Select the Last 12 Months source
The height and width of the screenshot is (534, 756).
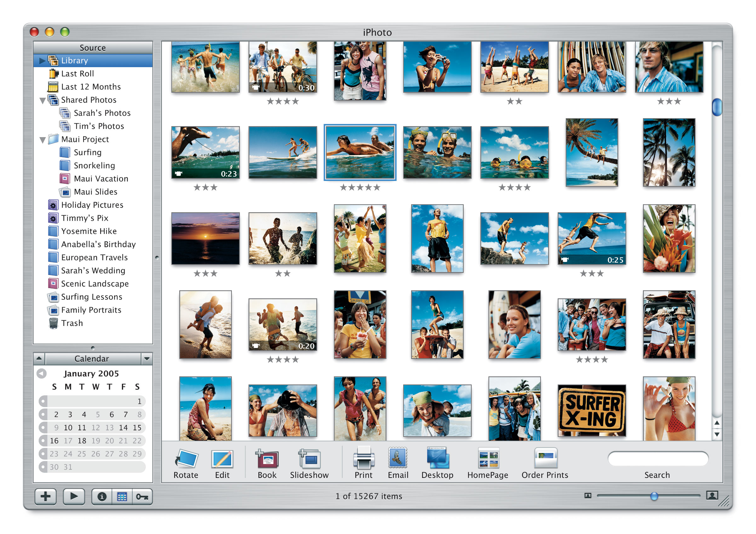pos(91,87)
